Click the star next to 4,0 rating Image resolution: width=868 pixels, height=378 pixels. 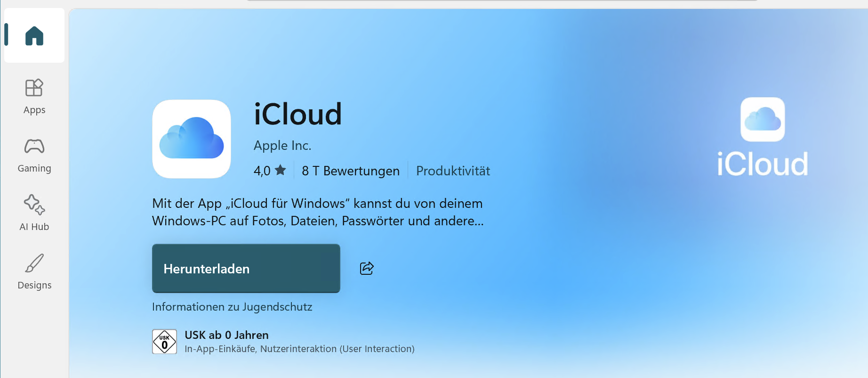pyautogui.click(x=281, y=170)
